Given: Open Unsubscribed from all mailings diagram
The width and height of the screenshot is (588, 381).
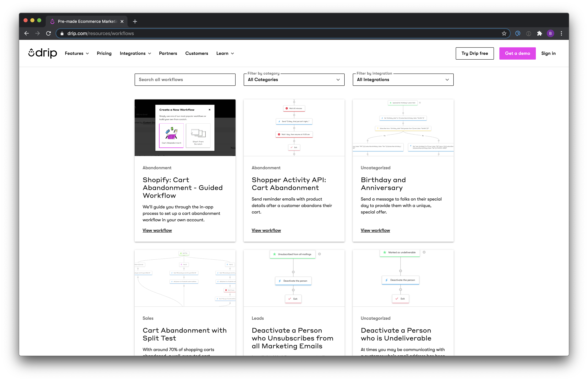Looking at the screenshot, I should tap(294, 278).
